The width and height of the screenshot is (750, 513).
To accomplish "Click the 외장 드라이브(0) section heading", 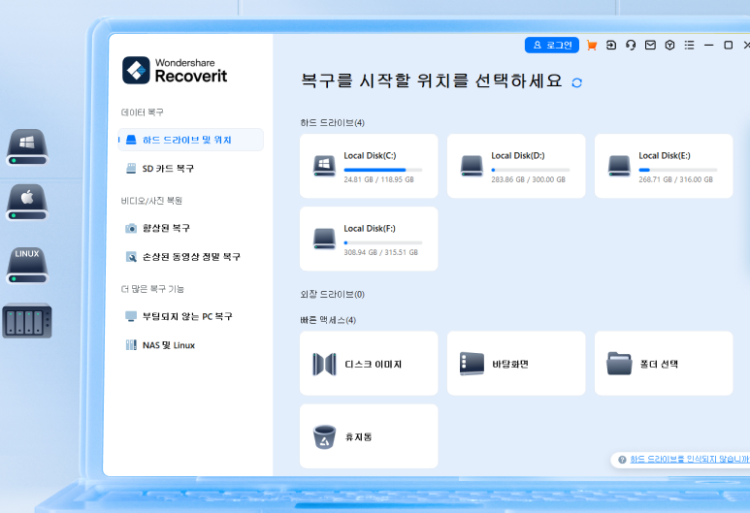I will pos(332,295).
